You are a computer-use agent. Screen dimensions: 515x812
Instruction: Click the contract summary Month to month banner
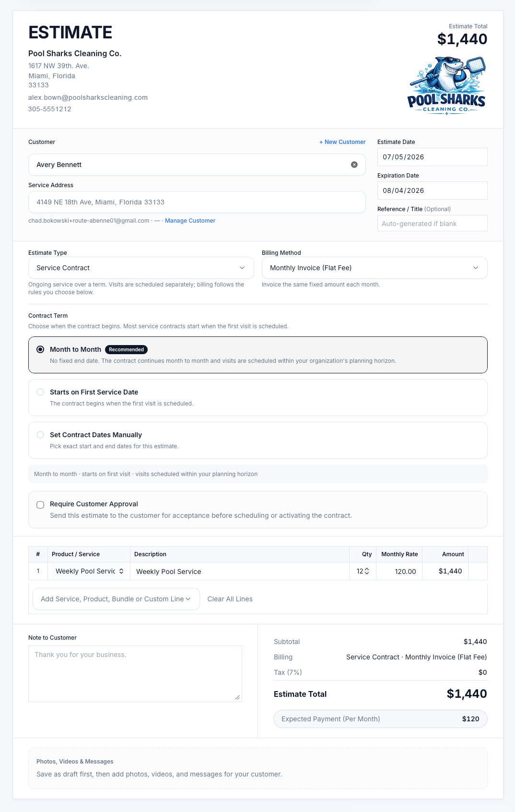click(258, 474)
